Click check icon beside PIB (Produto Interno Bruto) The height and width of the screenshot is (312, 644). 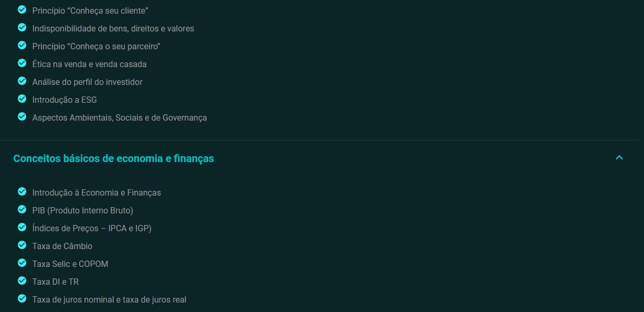pyautogui.click(x=22, y=209)
